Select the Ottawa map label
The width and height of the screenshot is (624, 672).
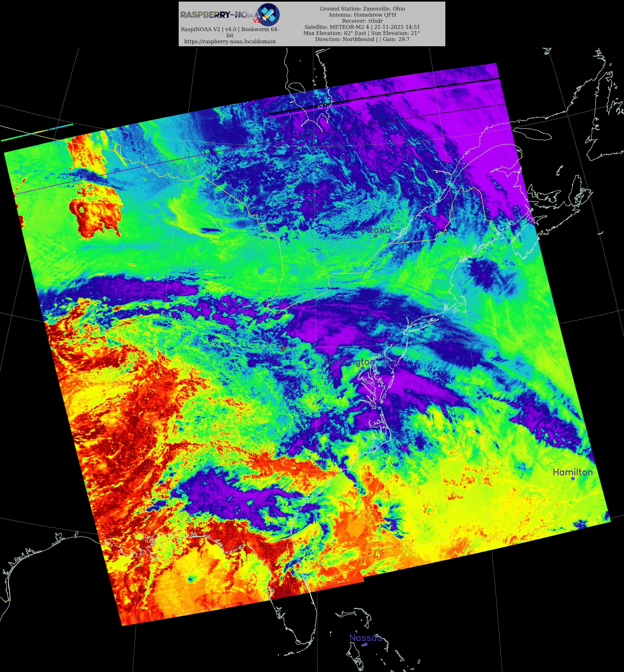click(375, 230)
